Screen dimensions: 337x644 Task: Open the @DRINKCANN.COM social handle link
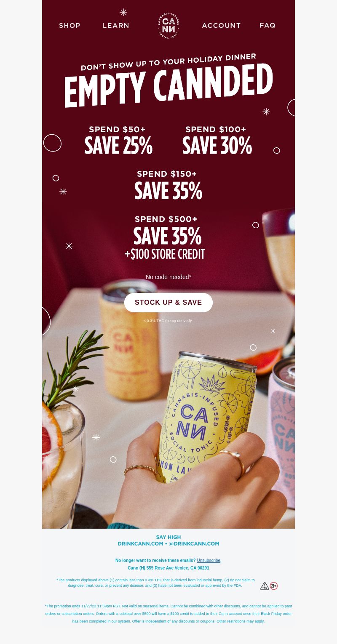click(194, 543)
